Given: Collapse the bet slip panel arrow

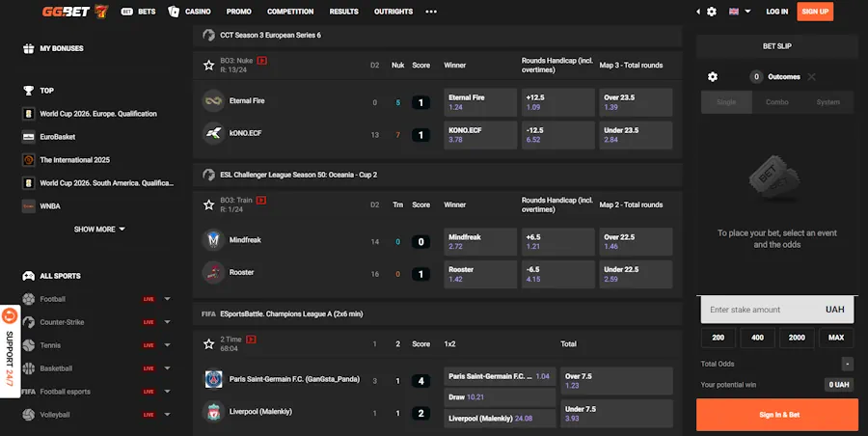Looking at the screenshot, I should pyautogui.click(x=698, y=12).
